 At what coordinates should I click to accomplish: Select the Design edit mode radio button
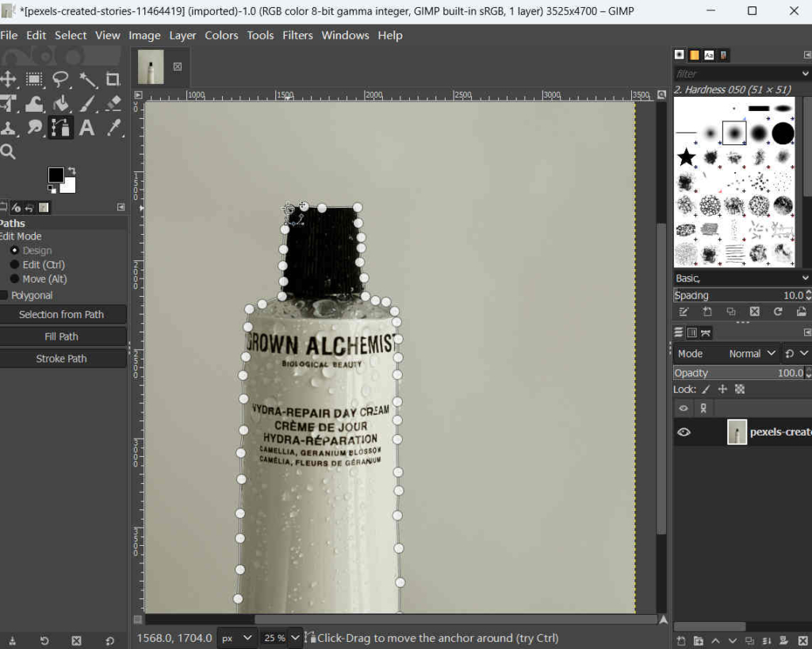[x=14, y=250]
